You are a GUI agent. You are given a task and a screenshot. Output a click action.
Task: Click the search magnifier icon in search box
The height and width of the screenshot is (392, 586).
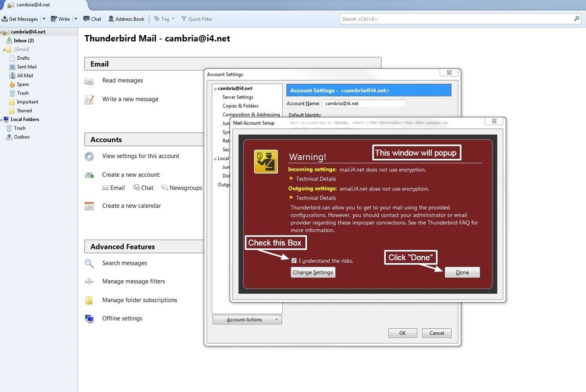577,19
